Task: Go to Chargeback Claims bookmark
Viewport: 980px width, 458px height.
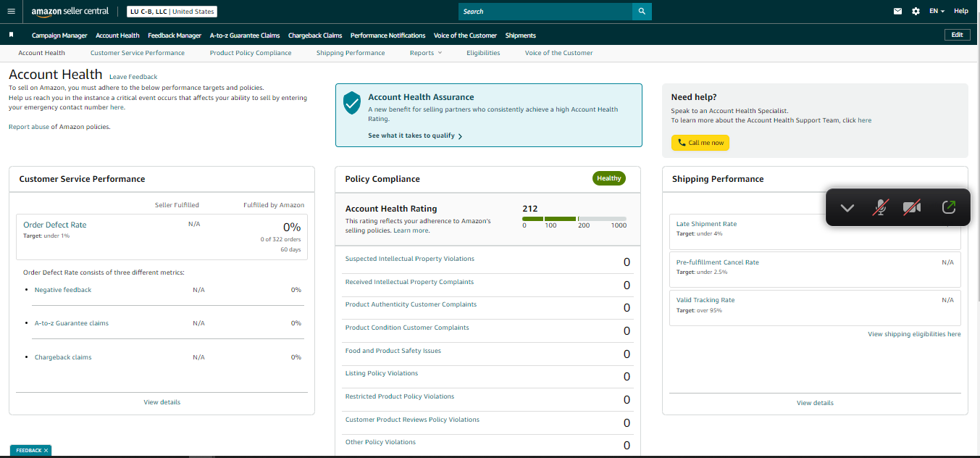Action: [x=315, y=36]
